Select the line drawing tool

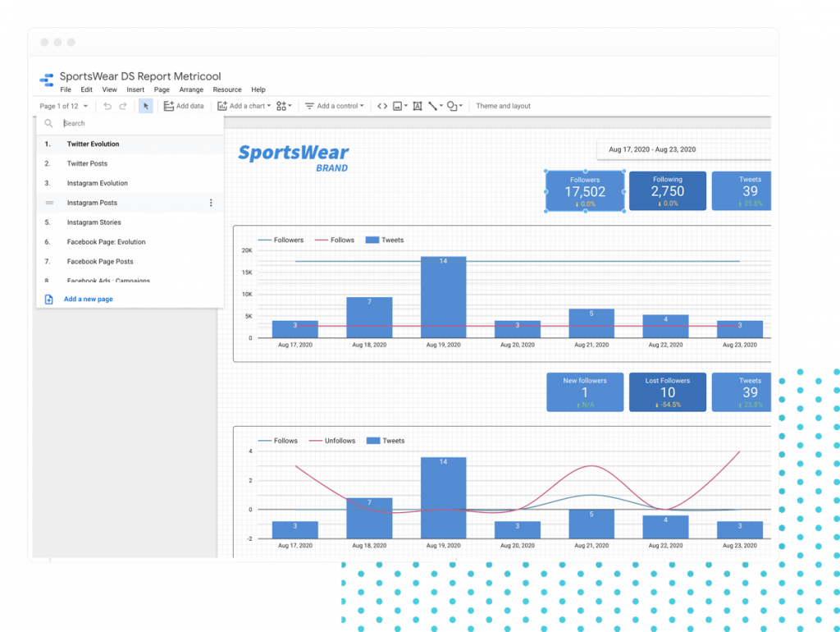pyautogui.click(x=435, y=106)
